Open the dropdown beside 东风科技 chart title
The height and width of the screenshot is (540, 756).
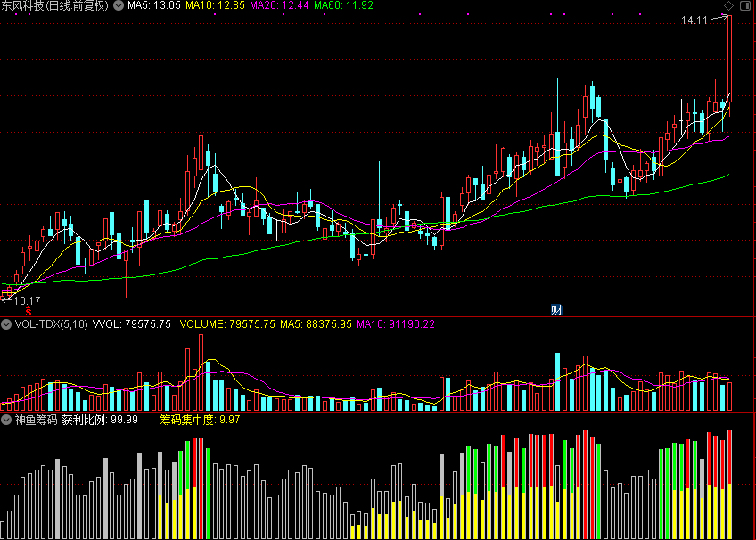click(x=118, y=5)
